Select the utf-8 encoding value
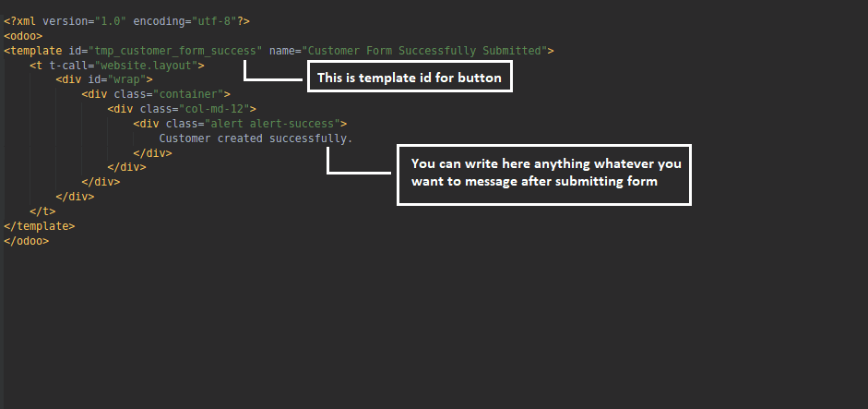 (x=214, y=21)
